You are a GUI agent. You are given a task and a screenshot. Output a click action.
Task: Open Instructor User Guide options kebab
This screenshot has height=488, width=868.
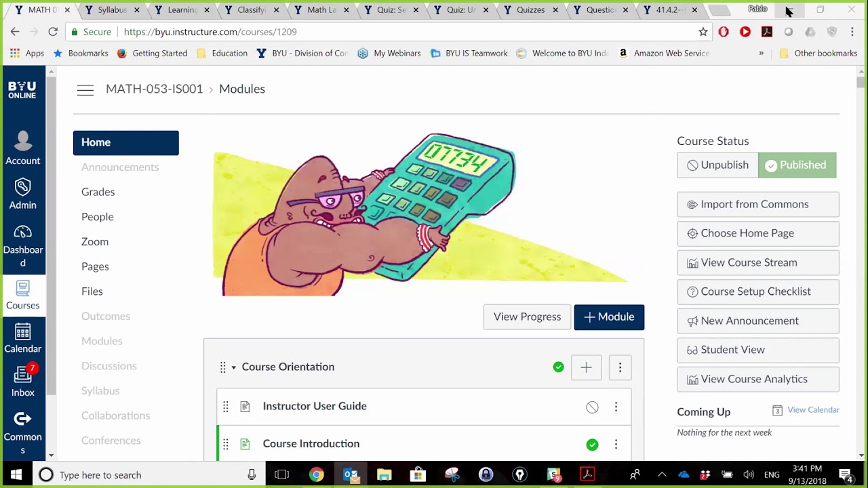616,407
